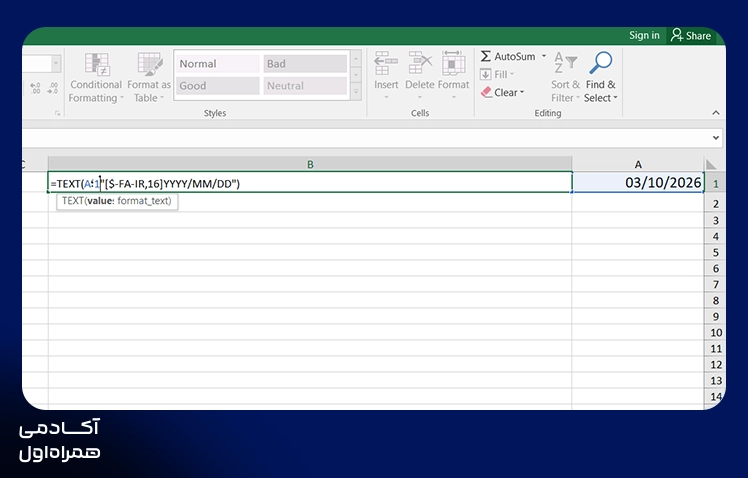Viewport: 748px width, 478px height.
Task: Open Conditional Formatting menu
Action: pos(96,78)
